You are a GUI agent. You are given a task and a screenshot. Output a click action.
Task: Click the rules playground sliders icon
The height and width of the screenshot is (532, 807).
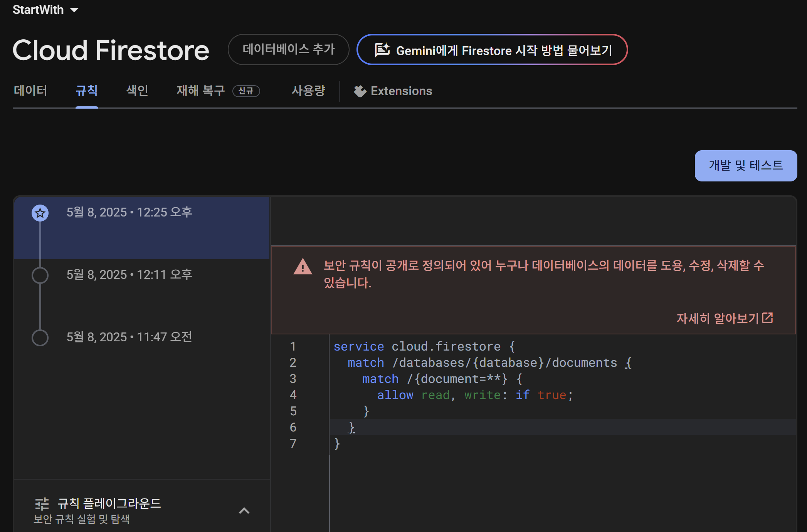(x=42, y=504)
